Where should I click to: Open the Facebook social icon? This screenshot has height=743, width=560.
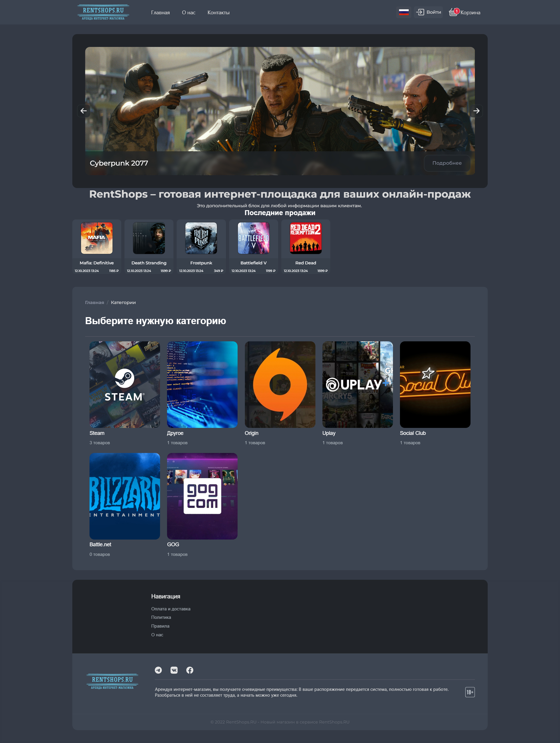pyautogui.click(x=190, y=670)
